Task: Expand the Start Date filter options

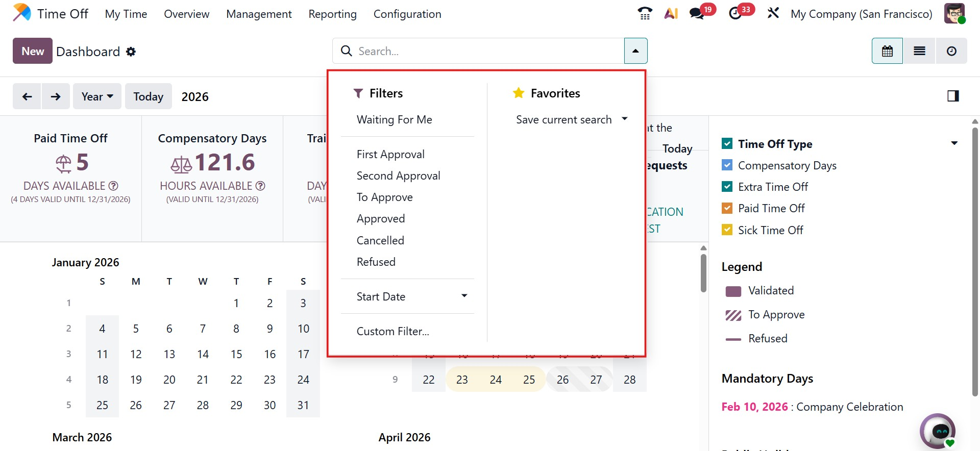Action: point(464,296)
